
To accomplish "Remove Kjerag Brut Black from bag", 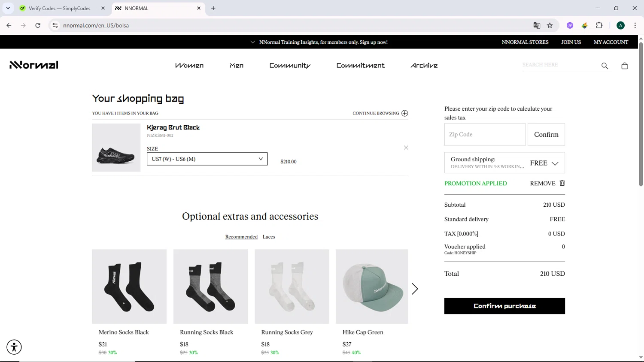I will point(406,148).
